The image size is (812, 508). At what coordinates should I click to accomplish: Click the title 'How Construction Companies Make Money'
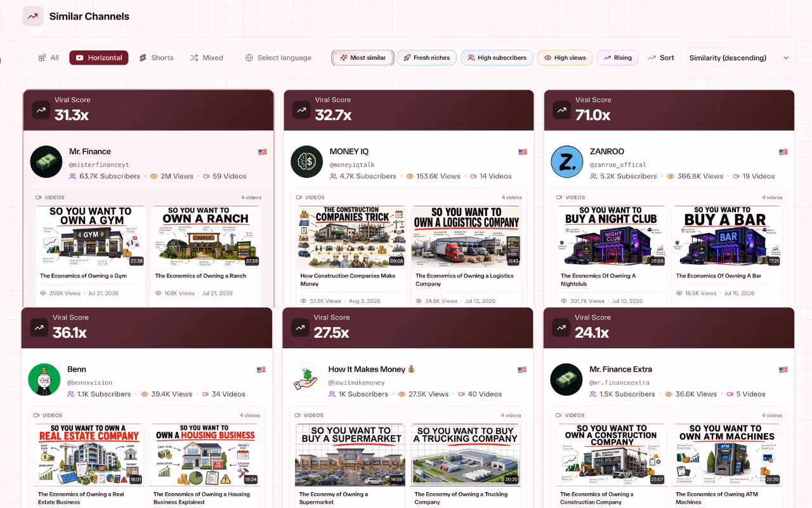tap(348, 280)
